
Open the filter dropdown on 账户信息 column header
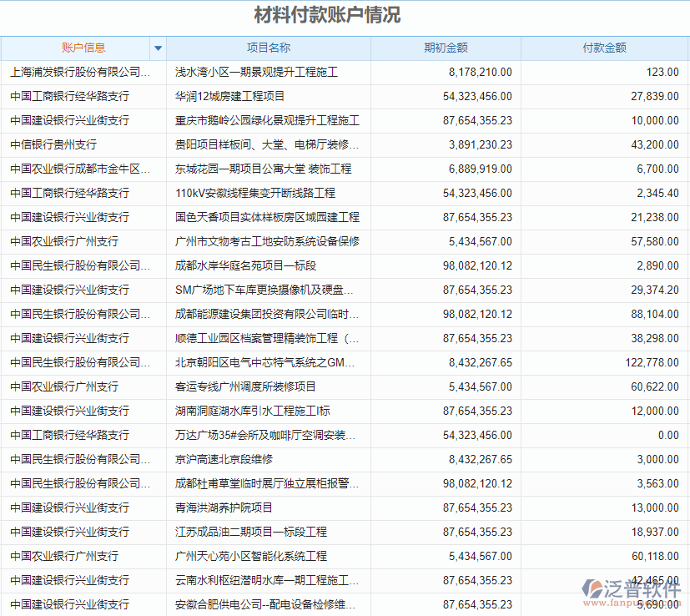coord(158,48)
